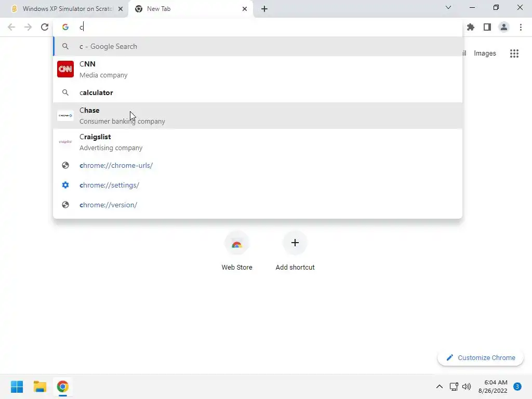Click the Web Store shortcut icon
The height and width of the screenshot is (399, 532).
click(x=237, y=243)
